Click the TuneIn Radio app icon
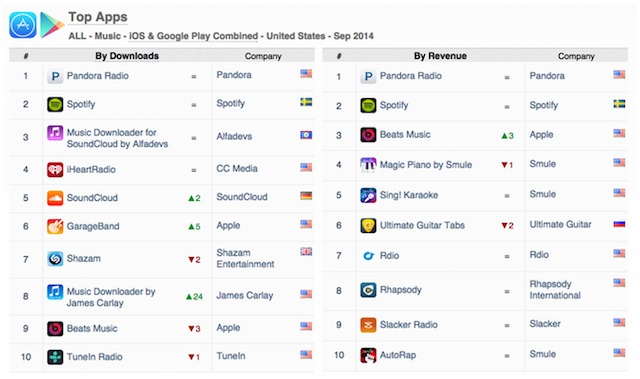 coord(55,357)
